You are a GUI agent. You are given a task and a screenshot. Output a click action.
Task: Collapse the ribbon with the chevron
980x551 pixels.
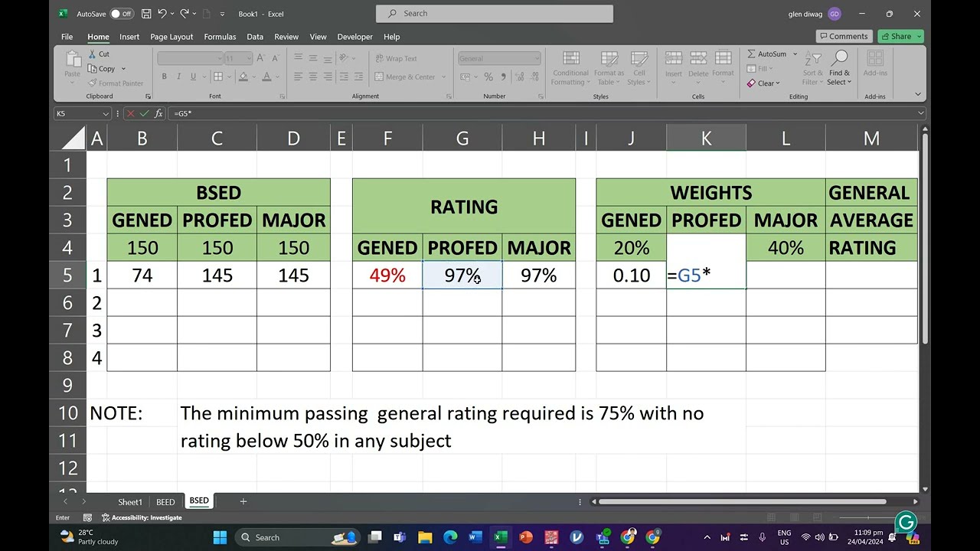pyautogui.click(x=918, y=96)
